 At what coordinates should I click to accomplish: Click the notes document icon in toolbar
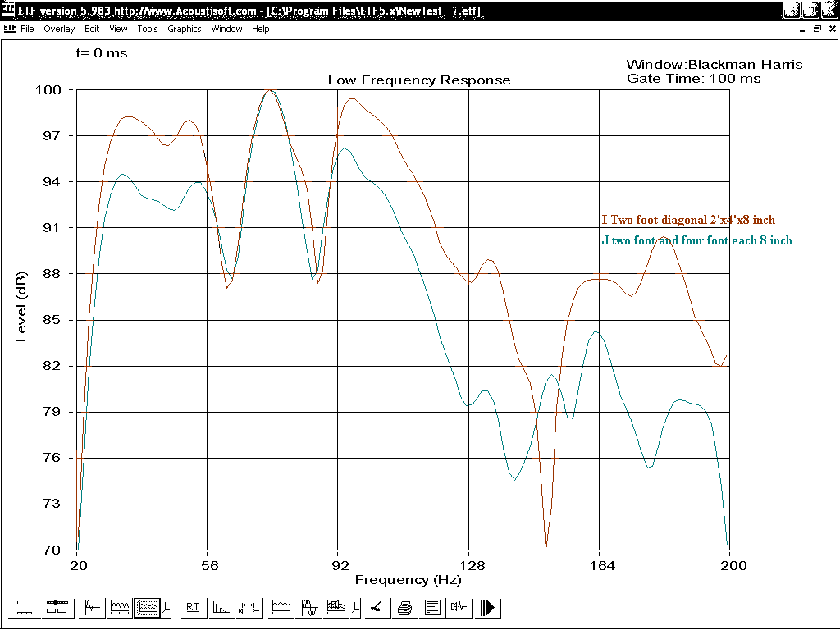click(x=432, y=608)
